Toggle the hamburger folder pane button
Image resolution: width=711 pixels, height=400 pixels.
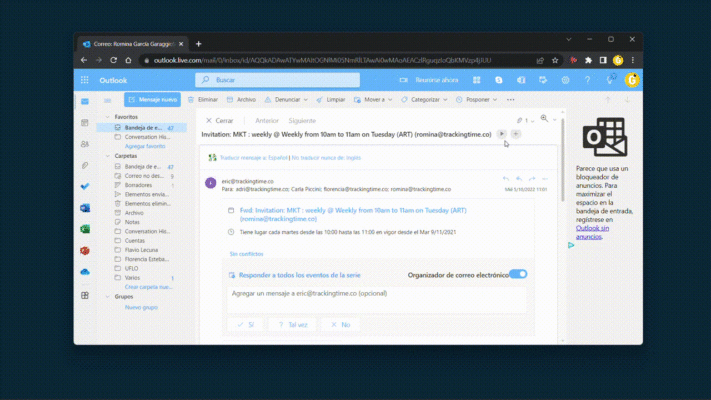[x=107, y=101]
